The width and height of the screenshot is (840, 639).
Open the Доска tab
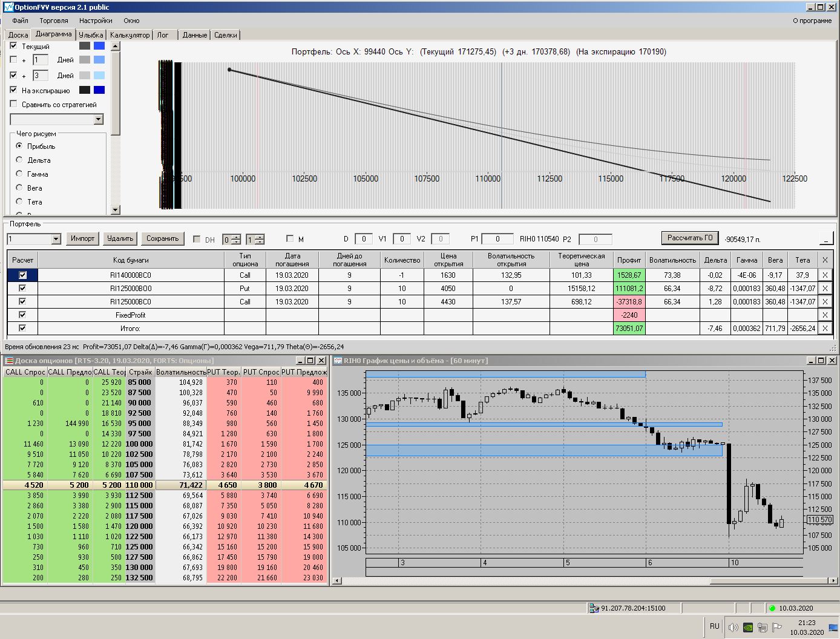(x=18, y=35)
